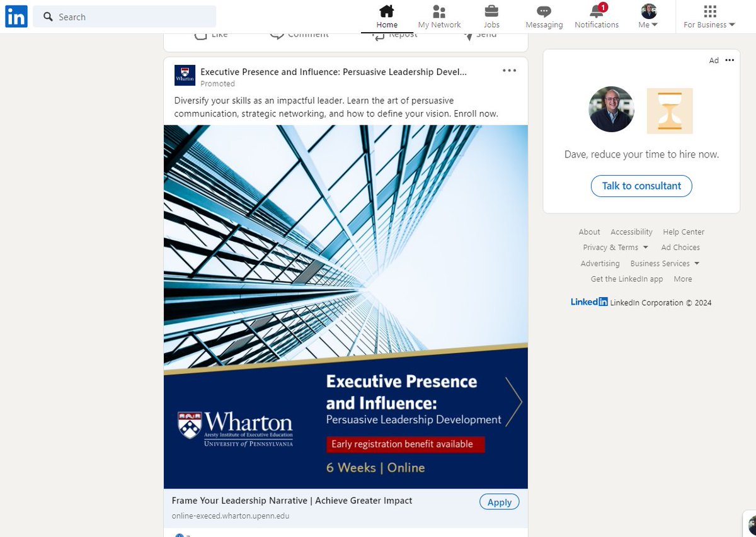Open the LinkedIn logo home link
Screen dimensions: 756x537
pos(16,17)
